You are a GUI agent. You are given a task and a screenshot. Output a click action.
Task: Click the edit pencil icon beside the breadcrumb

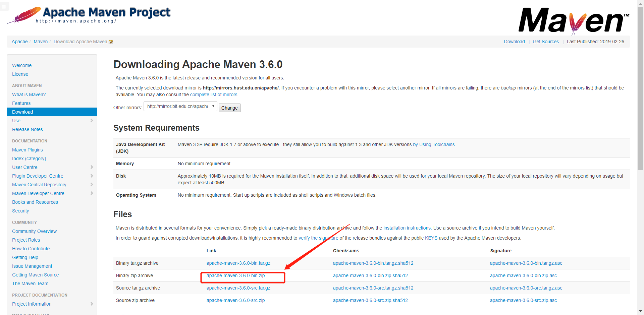(x=111, y=42)
